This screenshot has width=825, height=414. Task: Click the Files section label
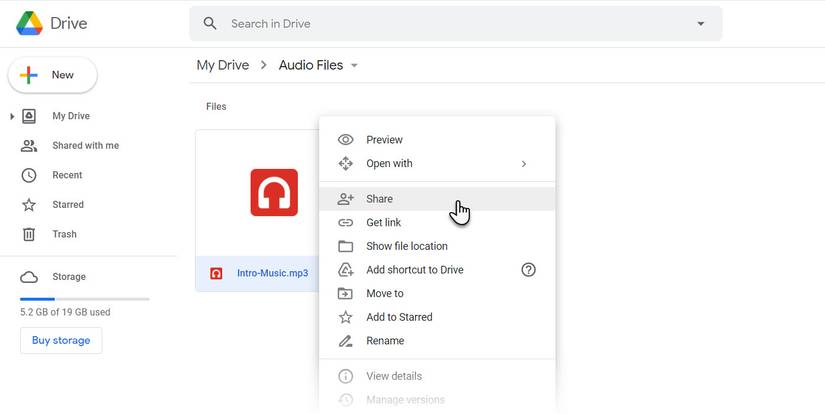click(216, 106)
